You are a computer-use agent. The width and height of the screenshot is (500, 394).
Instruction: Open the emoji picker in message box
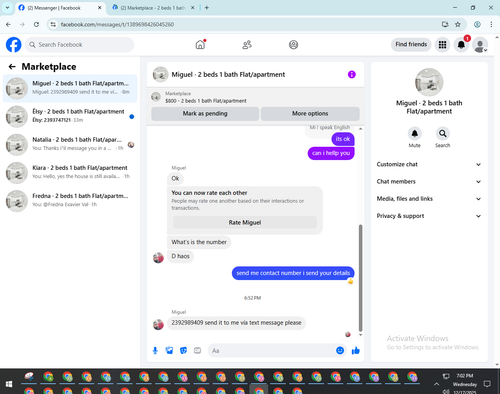[x=340, y=350]
